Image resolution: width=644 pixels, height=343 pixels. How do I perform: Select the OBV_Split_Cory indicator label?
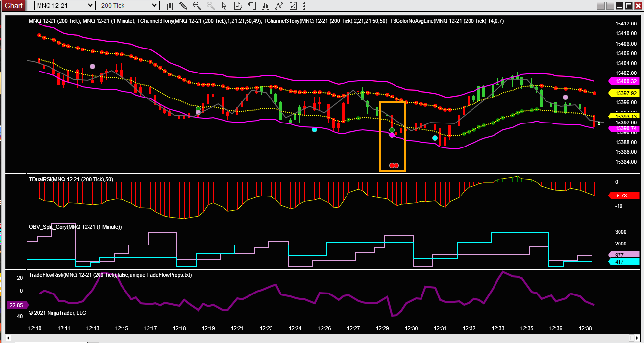tap(75, 227)
